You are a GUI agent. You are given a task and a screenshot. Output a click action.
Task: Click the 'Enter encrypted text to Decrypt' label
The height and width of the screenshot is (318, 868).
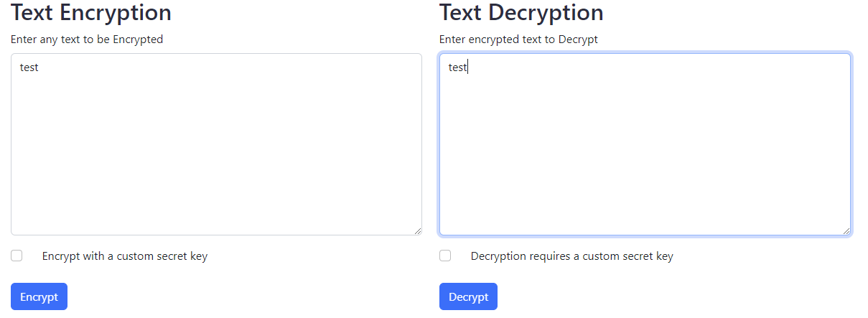pyautogui.click(x=518, y=39)
